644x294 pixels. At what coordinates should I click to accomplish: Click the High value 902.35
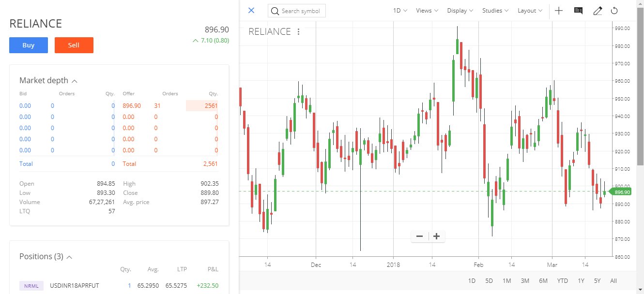pos(209,184)
